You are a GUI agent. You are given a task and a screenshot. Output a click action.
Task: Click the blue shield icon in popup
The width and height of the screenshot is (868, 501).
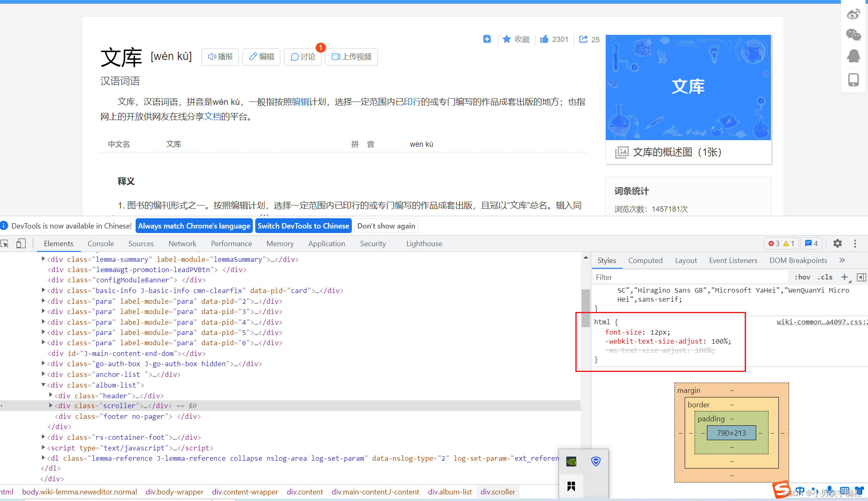(x=596, y=461)
